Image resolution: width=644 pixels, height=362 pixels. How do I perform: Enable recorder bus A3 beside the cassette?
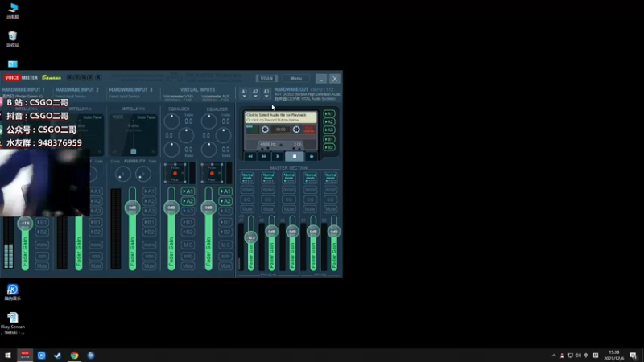point(329,130)
